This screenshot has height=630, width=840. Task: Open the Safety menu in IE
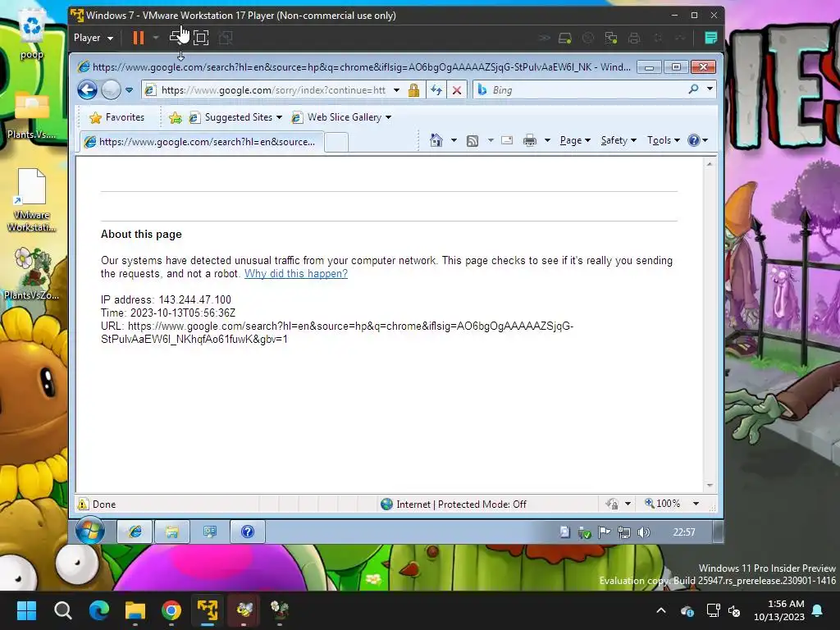pyautogui.click(x=619, y=140)
